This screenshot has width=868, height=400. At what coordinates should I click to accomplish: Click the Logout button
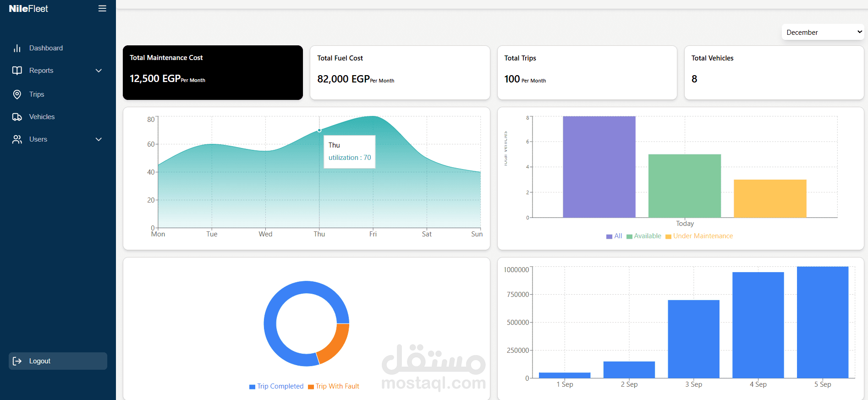(58, 361)
